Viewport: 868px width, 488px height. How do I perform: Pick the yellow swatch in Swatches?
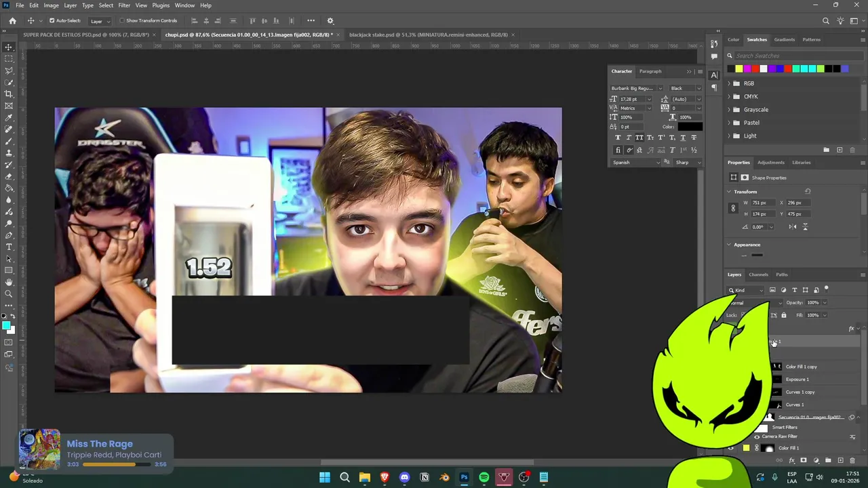pyautogui.click(x=738, y=68)
